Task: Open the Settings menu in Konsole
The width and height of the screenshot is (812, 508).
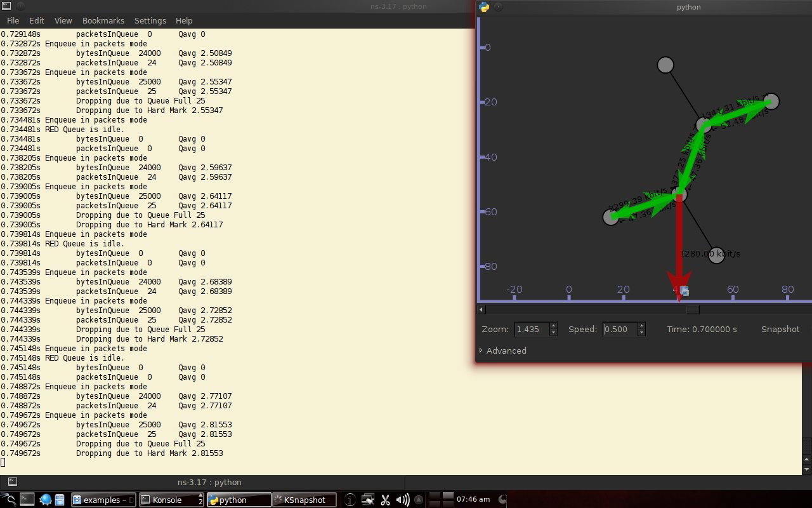Action: [150, 20]
